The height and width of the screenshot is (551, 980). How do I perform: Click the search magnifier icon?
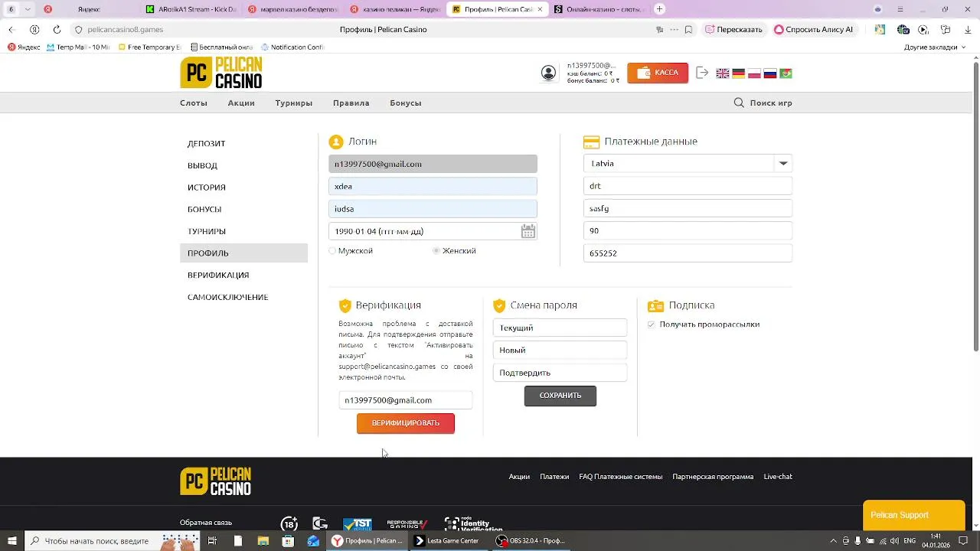tap(739, 103)
